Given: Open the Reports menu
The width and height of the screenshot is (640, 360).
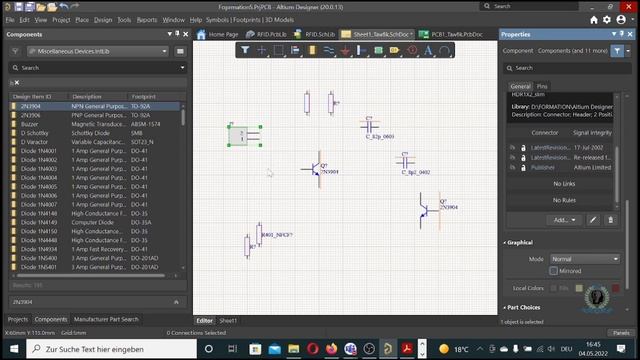Looking at the screenshot, I should click(147, 20).
